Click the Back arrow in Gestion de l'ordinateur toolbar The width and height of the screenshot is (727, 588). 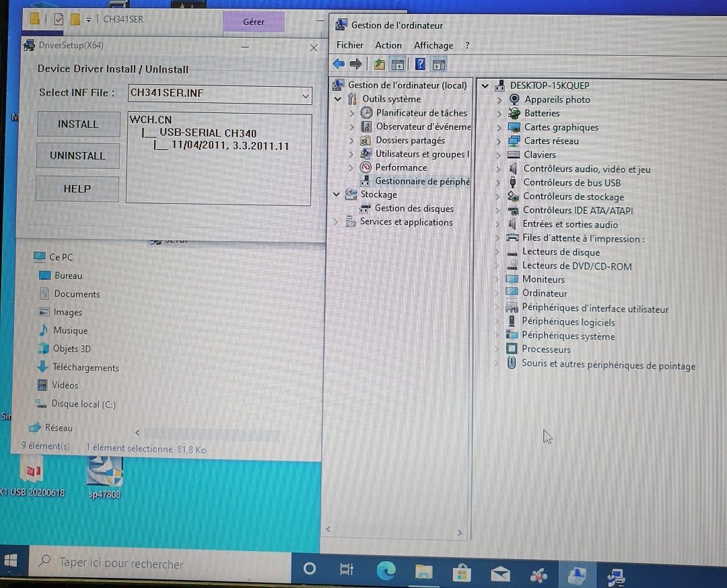[x=339, y=64]
